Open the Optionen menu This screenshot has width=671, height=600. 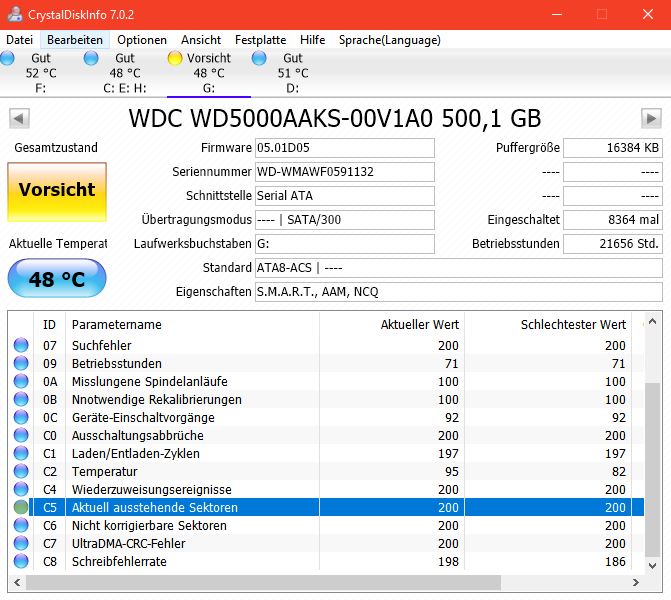(x=142, y=40)
